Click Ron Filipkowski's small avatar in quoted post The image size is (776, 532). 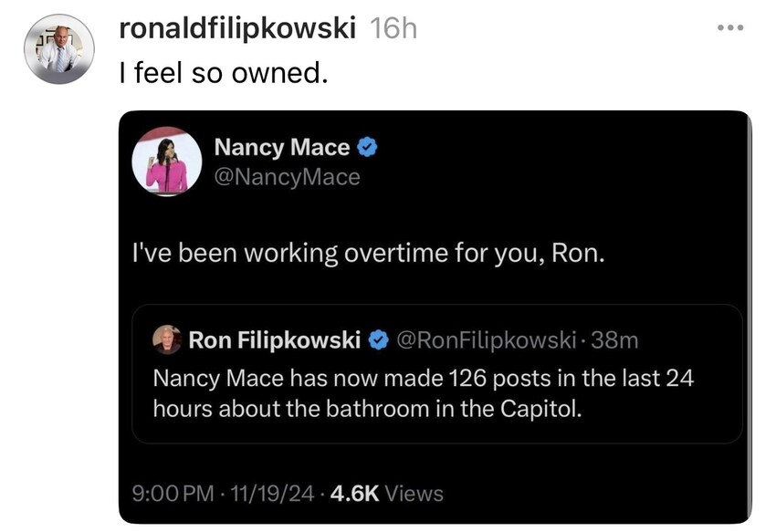point(166,340)
